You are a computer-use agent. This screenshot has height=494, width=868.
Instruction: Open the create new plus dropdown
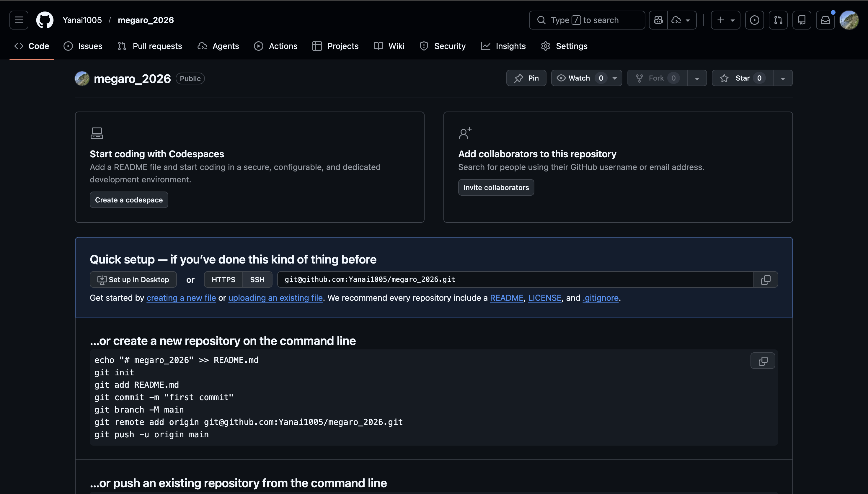coord(725,20)
